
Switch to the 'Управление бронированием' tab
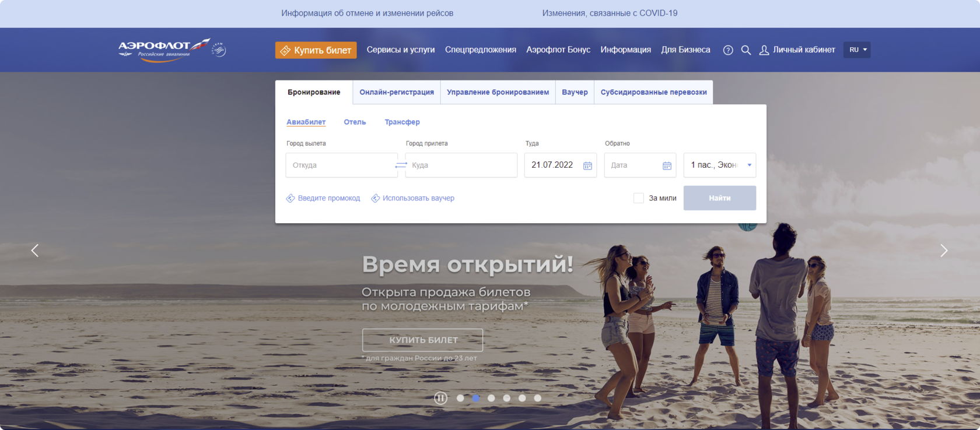coord(498,92)
